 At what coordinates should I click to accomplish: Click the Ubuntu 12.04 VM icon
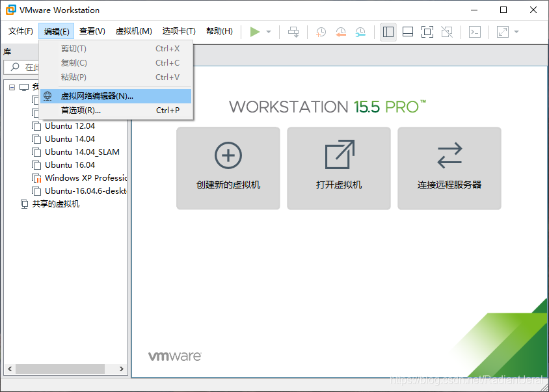[x=36, y=126]
